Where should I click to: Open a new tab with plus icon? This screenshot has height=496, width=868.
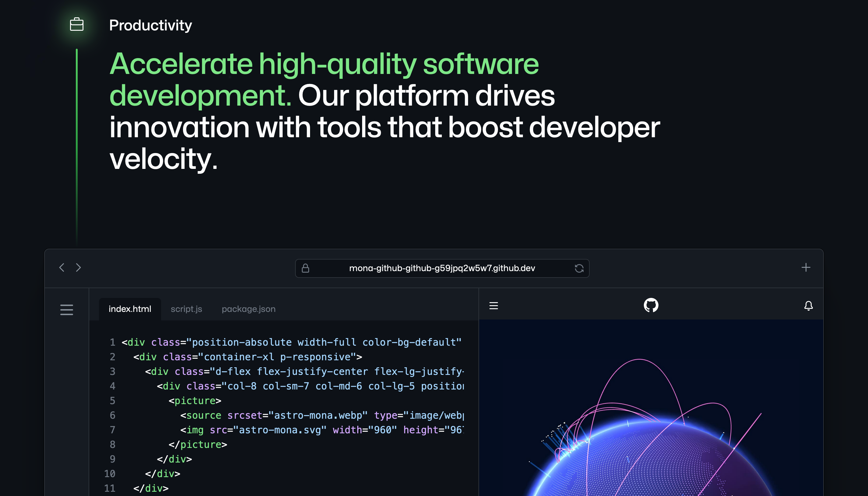tap(806, 267)
